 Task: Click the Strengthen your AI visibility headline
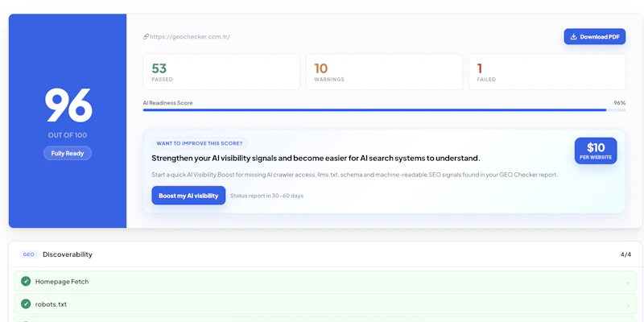[x=316, y=158]
